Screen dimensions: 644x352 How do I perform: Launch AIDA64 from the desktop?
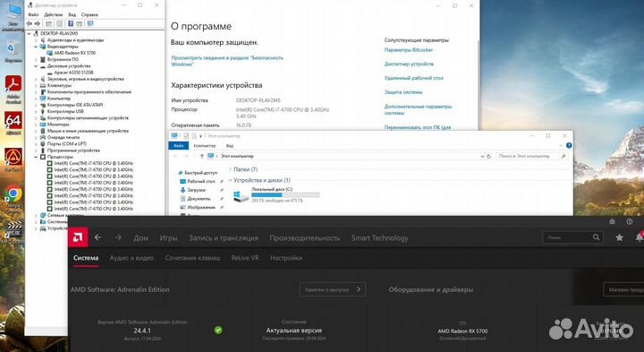(x=13, y=121)
